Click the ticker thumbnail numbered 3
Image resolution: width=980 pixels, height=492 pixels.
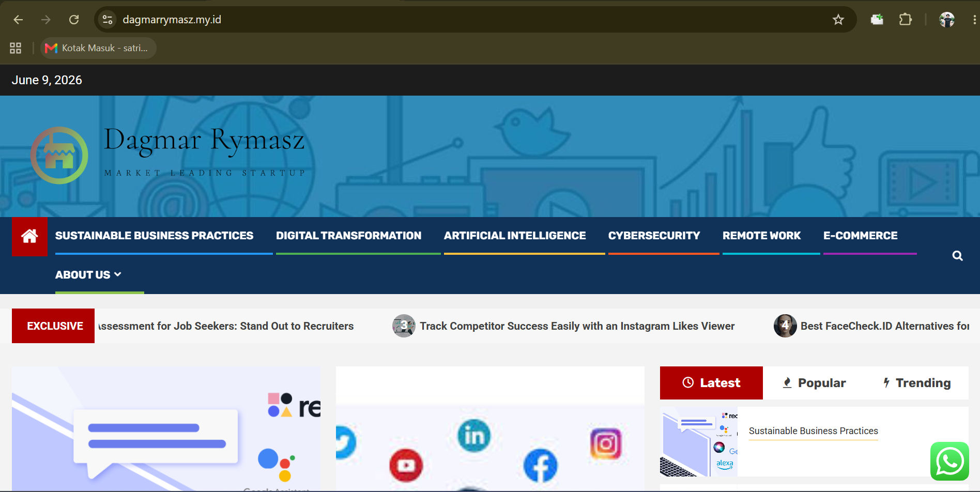404,326
